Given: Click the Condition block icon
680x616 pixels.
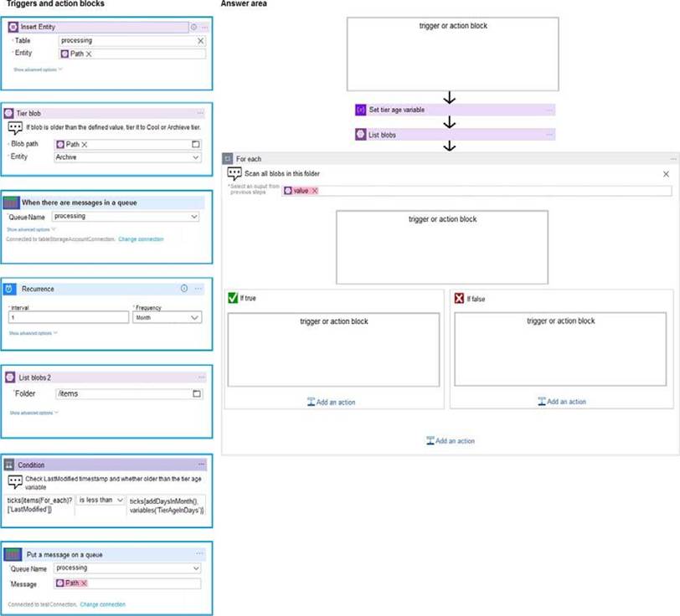Looking at the screenshot, I should coord(10,465).
